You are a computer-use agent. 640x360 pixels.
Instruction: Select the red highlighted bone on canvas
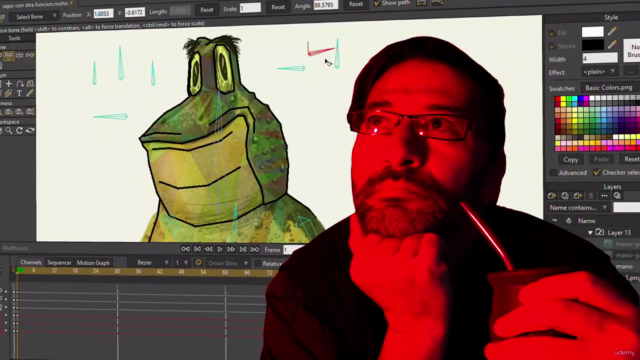(x=321, y=51)
